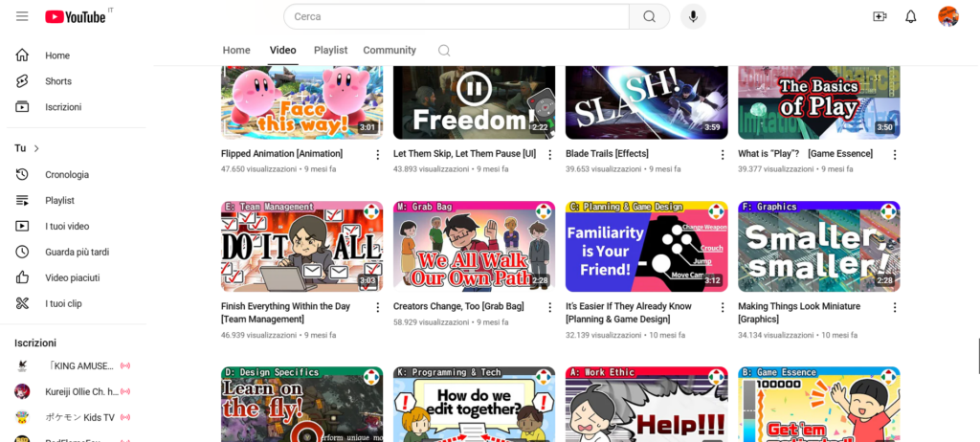Open options for What is Play video

click(x=895, y=154)
